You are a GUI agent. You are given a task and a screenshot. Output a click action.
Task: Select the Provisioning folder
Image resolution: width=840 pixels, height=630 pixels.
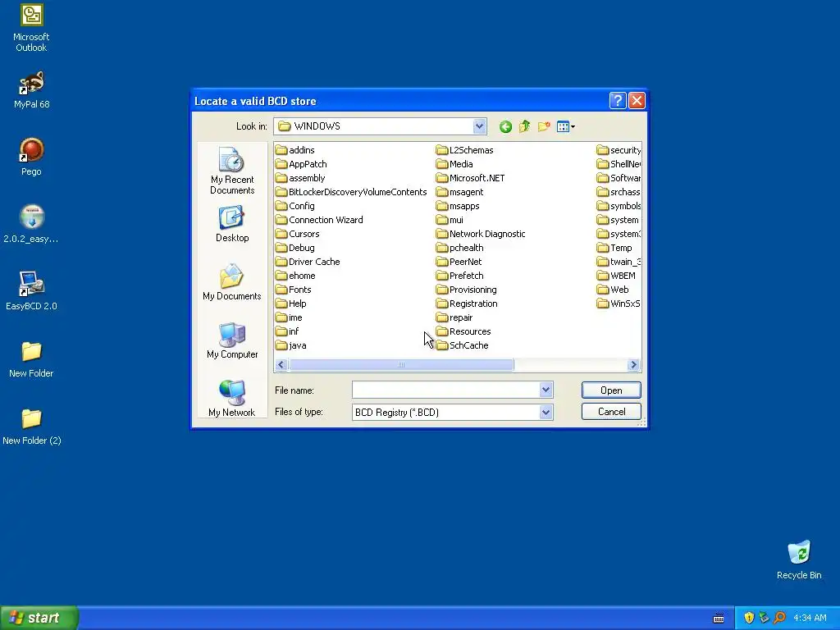(467, 290)
